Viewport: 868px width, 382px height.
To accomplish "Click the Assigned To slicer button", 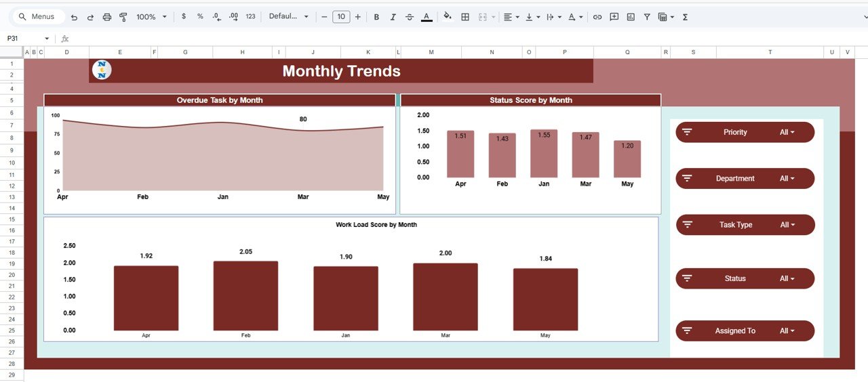I will tap(745, 331).
